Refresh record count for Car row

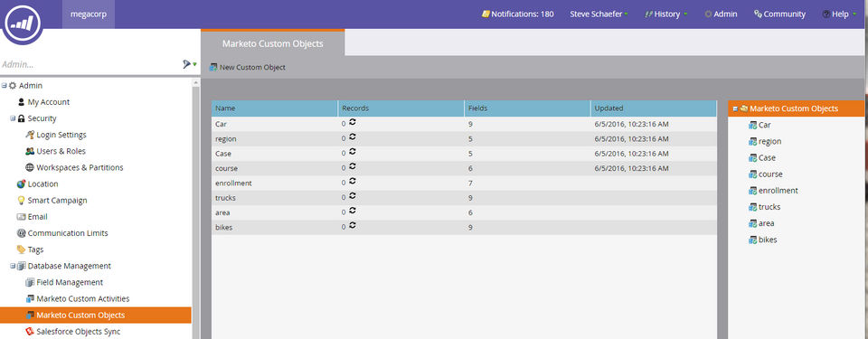(x=352, y=122)
